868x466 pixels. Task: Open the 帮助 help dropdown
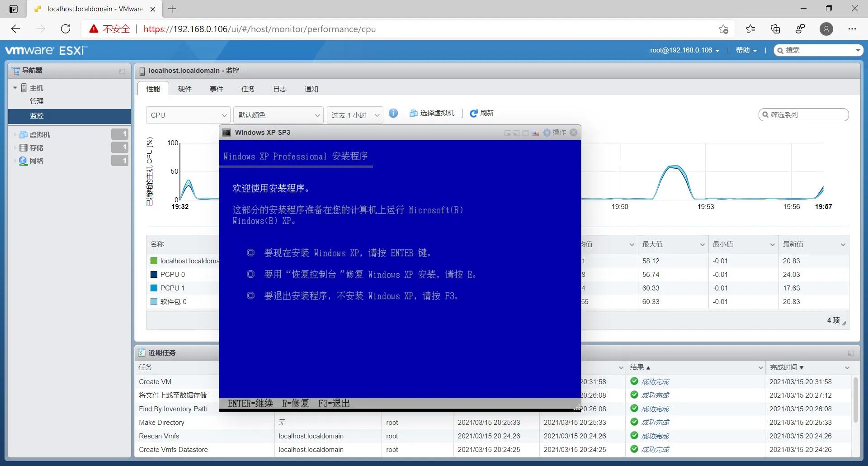pos(747,50)
